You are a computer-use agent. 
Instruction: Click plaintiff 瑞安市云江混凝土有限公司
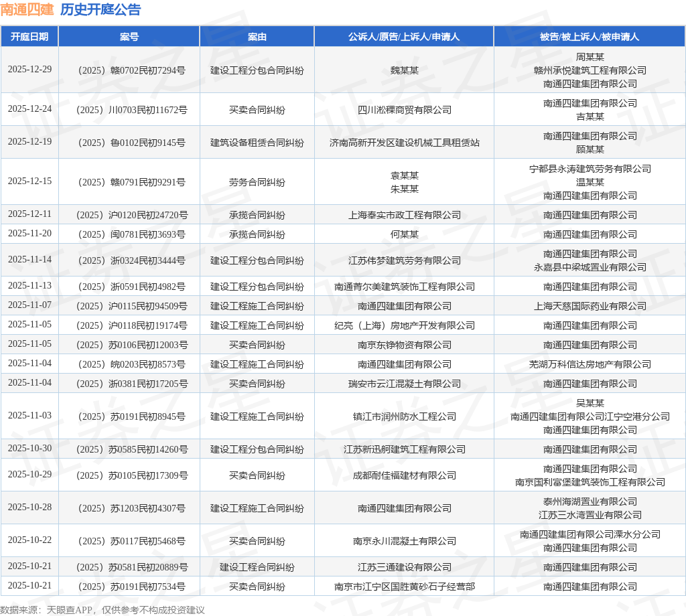[x=404, y=384]
